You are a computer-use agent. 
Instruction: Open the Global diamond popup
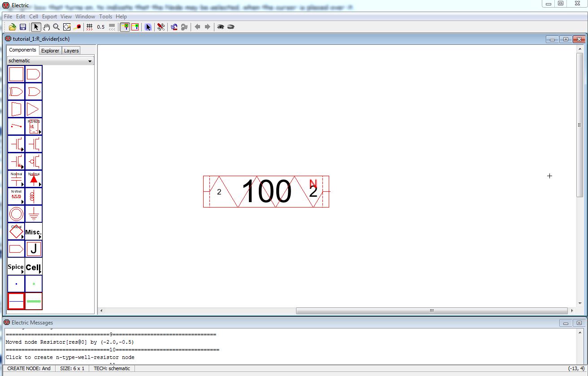(x=16, y=231)
